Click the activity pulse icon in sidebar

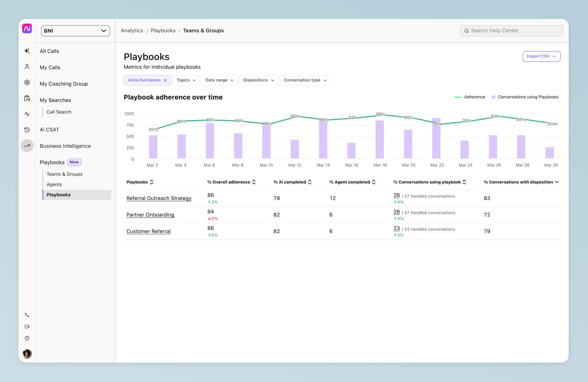[27, 114]
